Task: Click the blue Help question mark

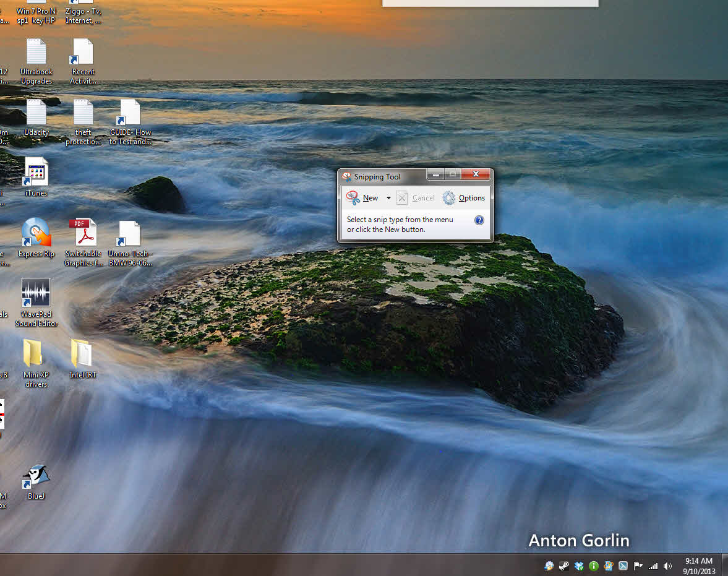Action: pos(479,220)
